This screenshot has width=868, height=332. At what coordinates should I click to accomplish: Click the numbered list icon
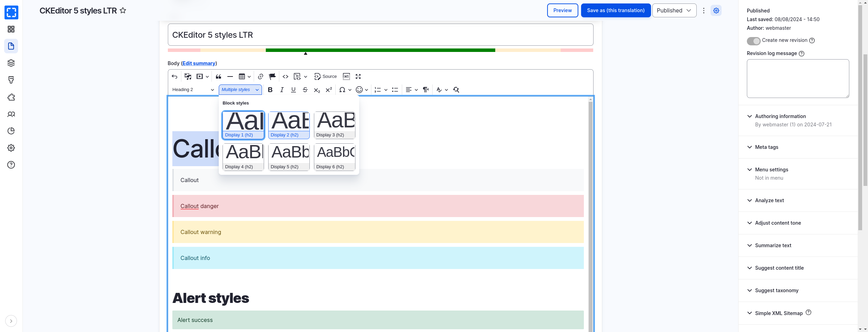378,90
